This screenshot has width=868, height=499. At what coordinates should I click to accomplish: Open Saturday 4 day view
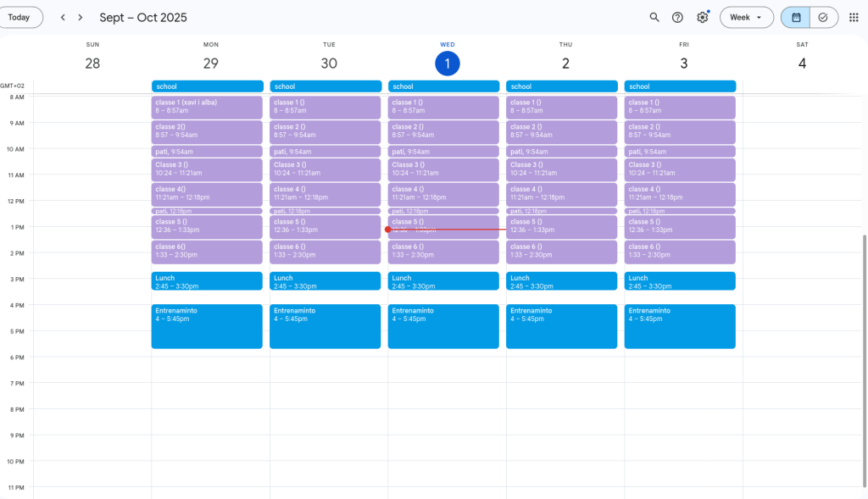[801, 64]
